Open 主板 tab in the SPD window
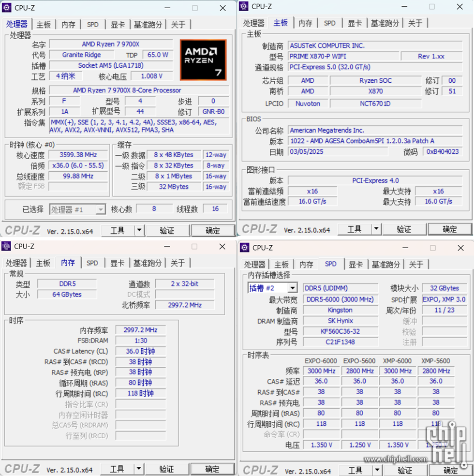The width and height of the screenshot is (474, 476). point(281,265)
